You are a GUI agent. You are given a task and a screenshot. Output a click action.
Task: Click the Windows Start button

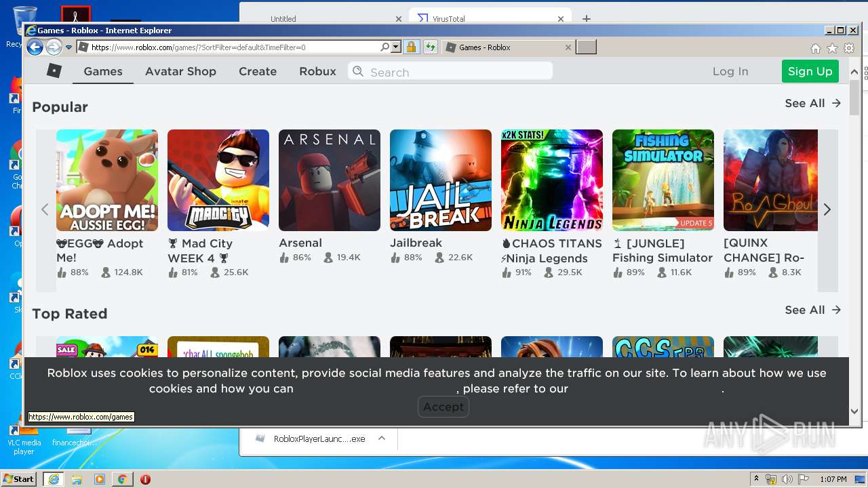tap(19, 479)
